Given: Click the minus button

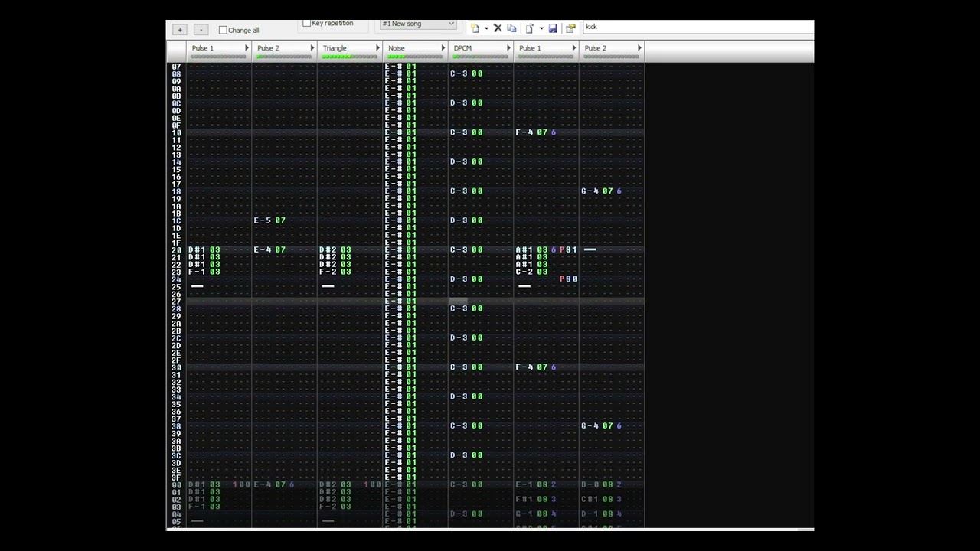Looking at the screenshot, I should [x=201, y=30].
